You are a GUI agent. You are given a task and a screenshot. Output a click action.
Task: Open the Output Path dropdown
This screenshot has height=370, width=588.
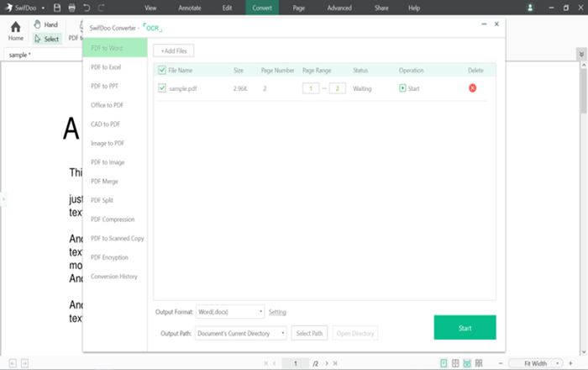(x=241, y=333)
